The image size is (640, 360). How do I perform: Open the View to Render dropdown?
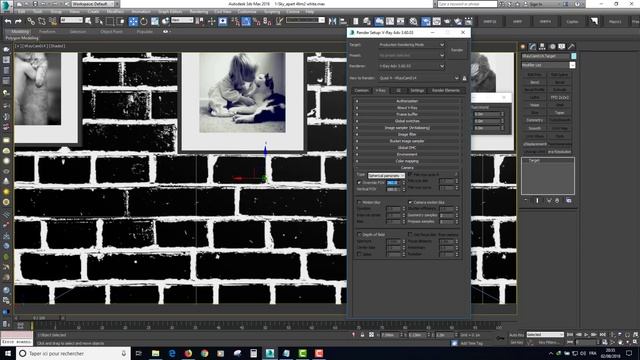tap(419, 78)
